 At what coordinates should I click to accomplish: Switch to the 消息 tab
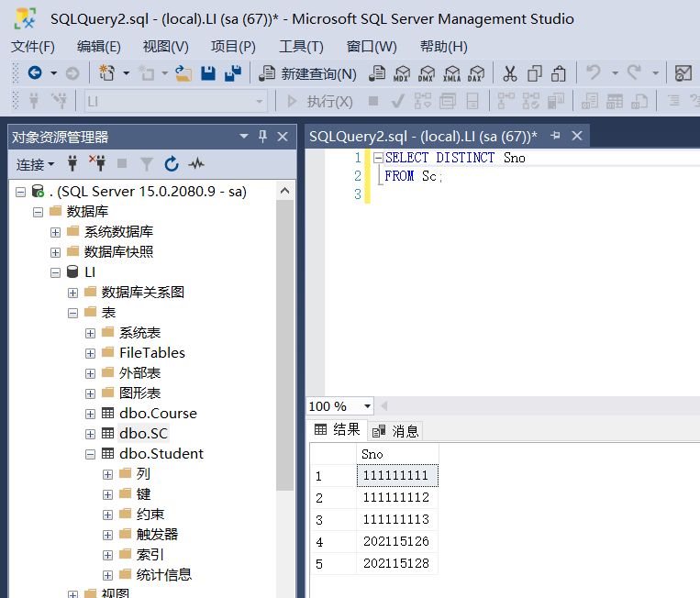coord(395,431)
